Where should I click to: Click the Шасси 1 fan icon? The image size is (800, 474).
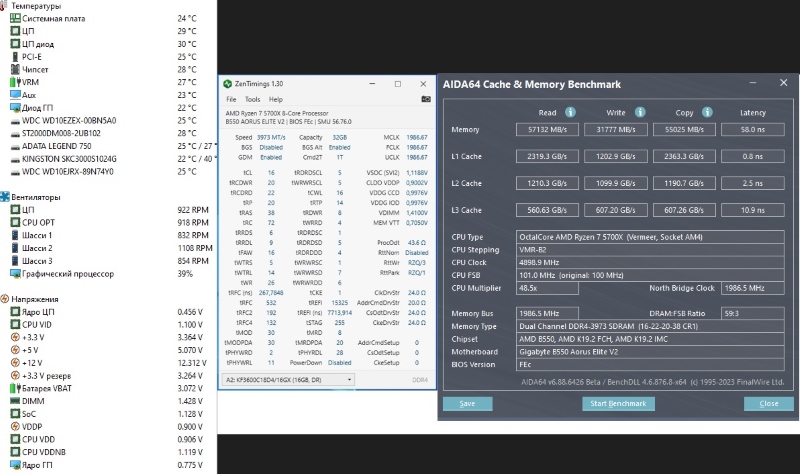pos(15,235)
